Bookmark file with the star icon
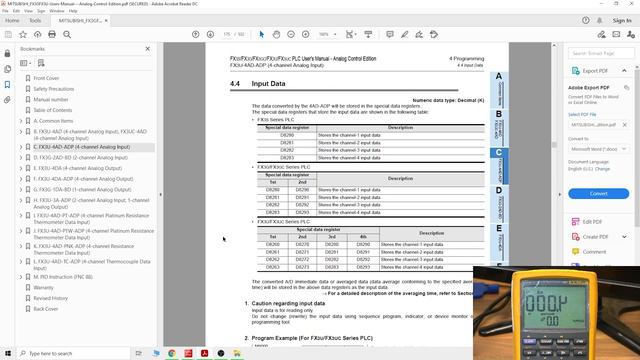Image resolution: width=640 pixels, height=360 pixels. click(23, 35)
